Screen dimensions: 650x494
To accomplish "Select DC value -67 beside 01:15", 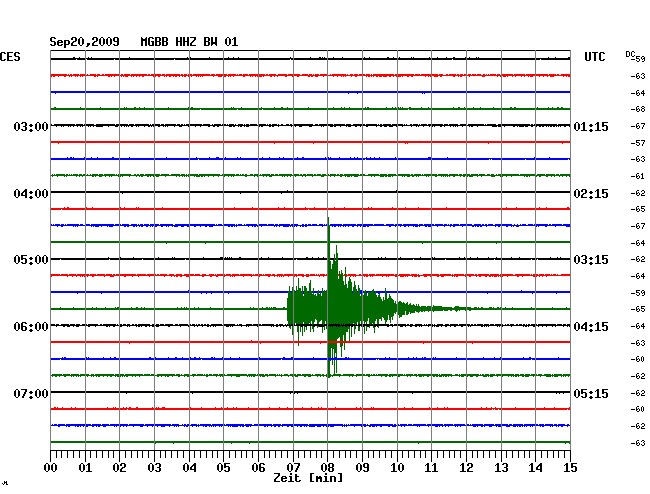I will coord(638,126).
